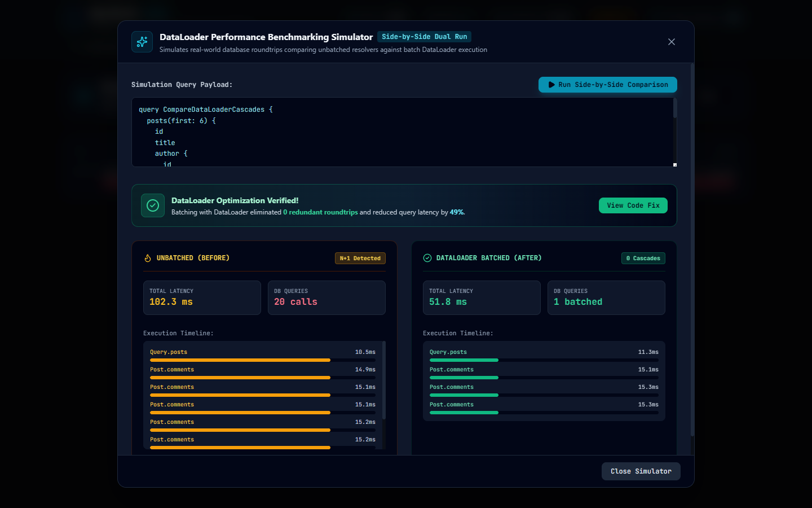The height and width of the screenshot is (508, 812).
Task: Click the unbatched timeline scrollbar
Action: [384, 380]
